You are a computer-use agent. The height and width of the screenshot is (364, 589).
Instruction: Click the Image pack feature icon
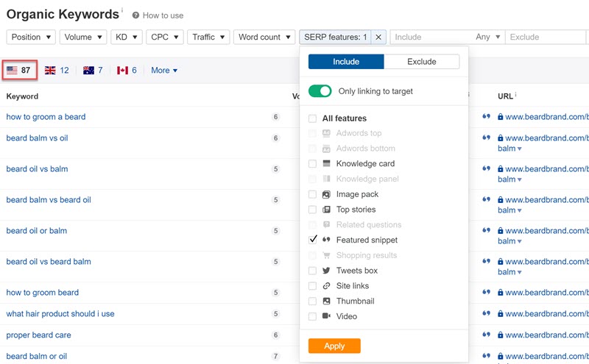326,194
